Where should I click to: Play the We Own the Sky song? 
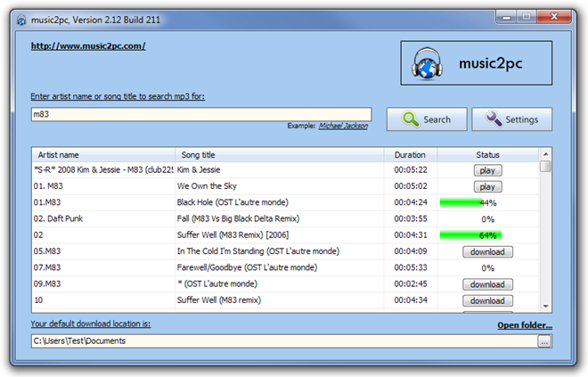(x=487, y=187)
